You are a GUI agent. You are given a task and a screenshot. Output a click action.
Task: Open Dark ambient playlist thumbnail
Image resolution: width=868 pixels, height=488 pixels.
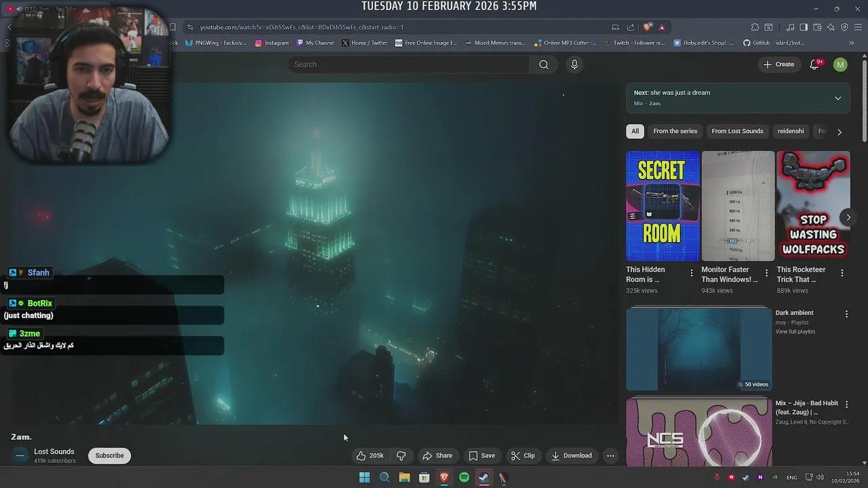pyautogui.click(x=698, y=348)
